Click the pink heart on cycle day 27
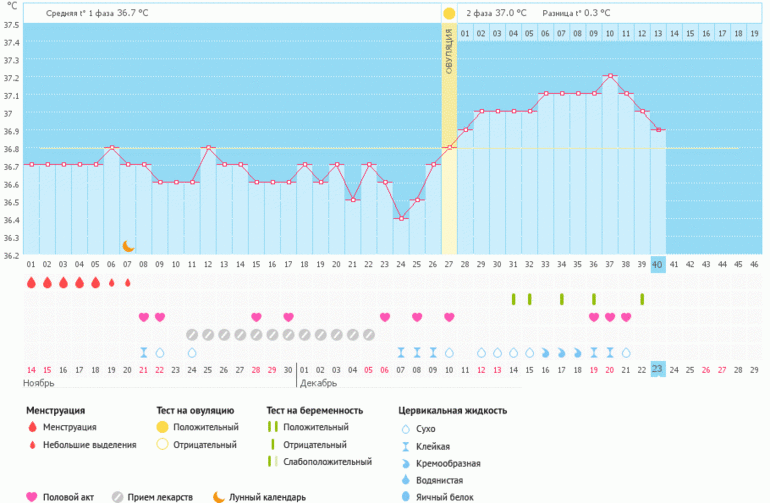 (x=449, y=317)
